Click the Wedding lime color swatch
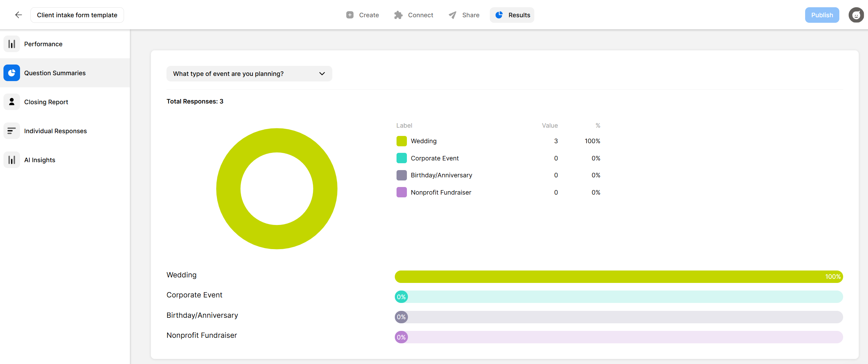 point(401,141)
